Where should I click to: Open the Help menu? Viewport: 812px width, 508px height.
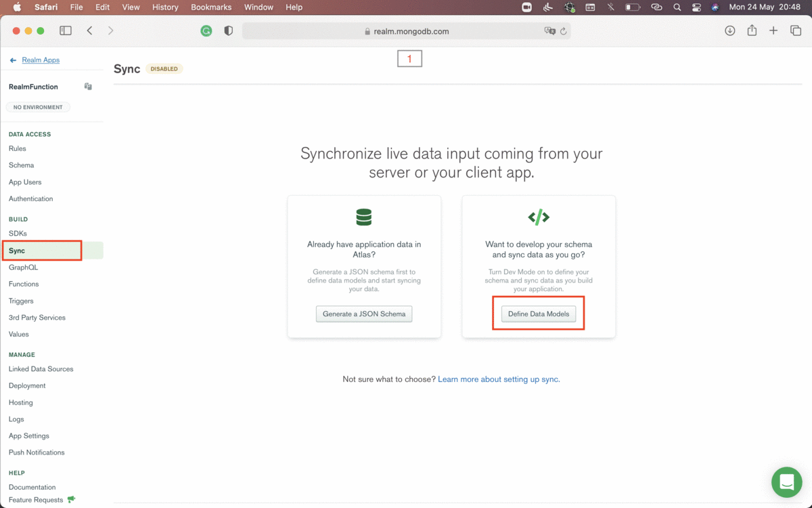point(294,7)
